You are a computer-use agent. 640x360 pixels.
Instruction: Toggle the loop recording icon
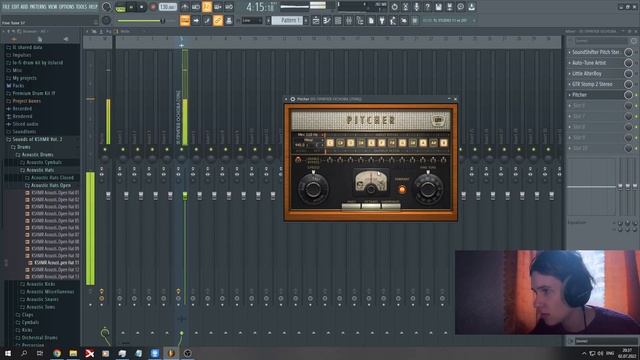click(229, 7)
